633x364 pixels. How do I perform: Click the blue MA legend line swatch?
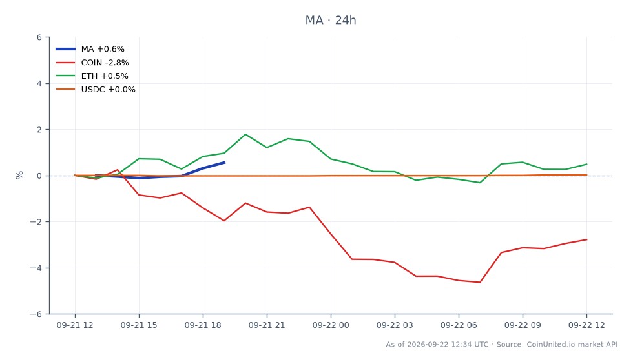[x=65, y=49]
